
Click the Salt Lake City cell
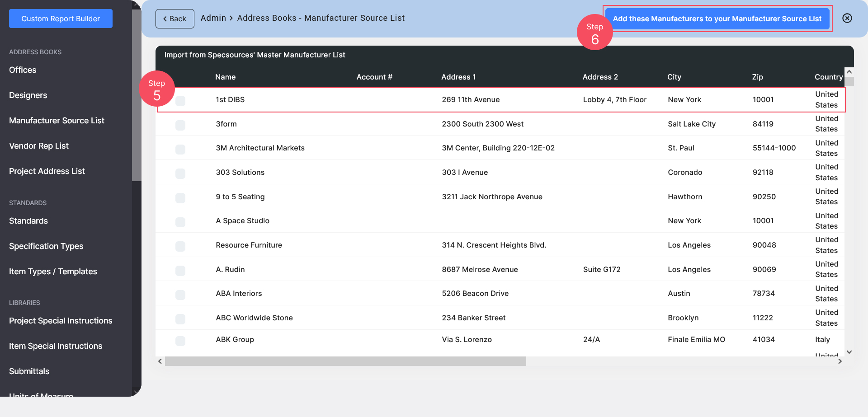coord(692,124)
